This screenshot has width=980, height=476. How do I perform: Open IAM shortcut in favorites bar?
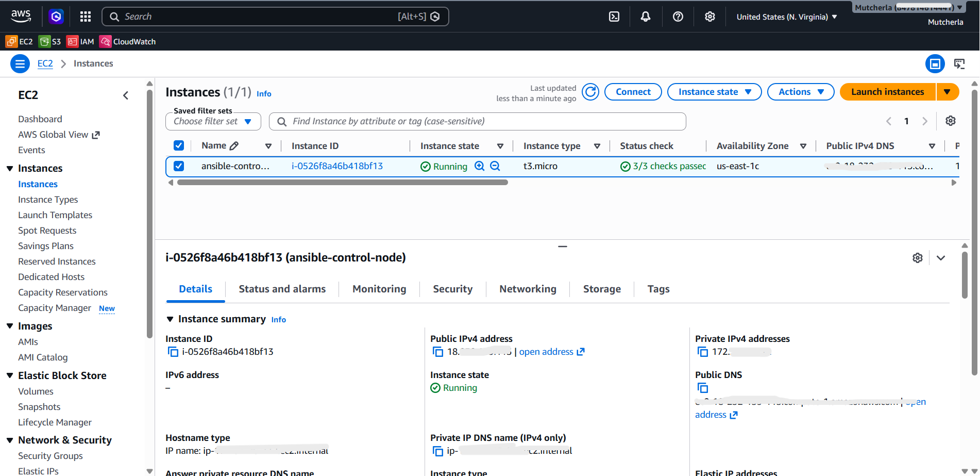click(80, 42)
